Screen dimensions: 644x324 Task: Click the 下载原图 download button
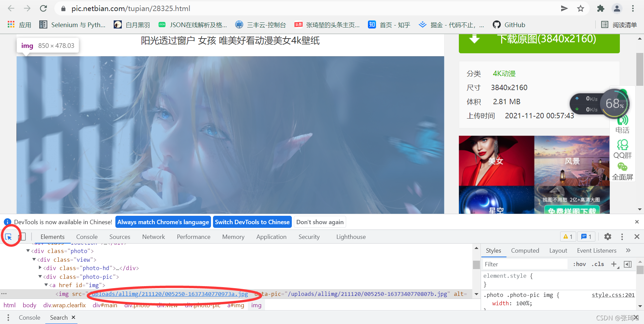click(x=539, y=43)
